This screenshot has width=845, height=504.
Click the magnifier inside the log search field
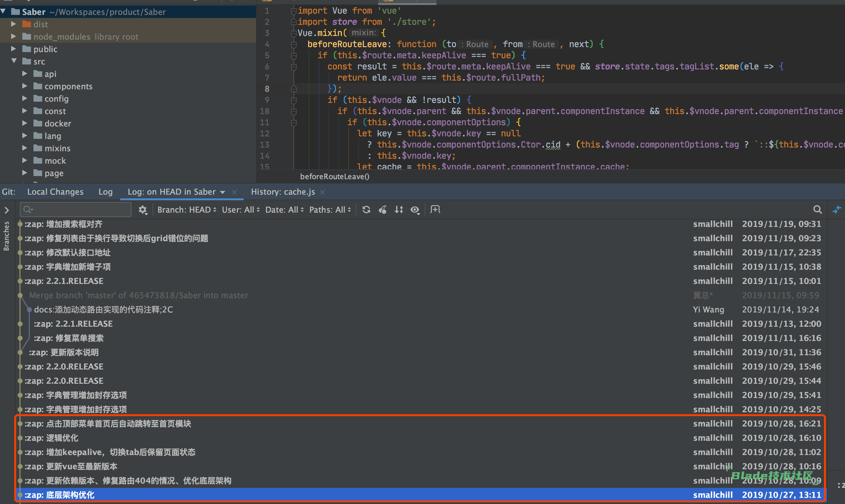[28, 210]
